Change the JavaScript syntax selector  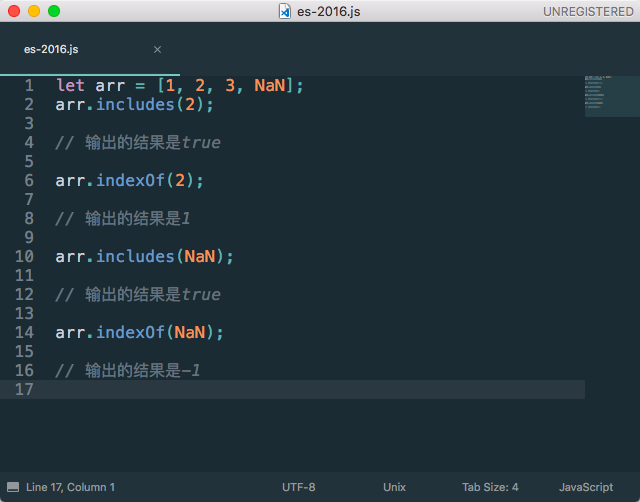coord(586,487)
